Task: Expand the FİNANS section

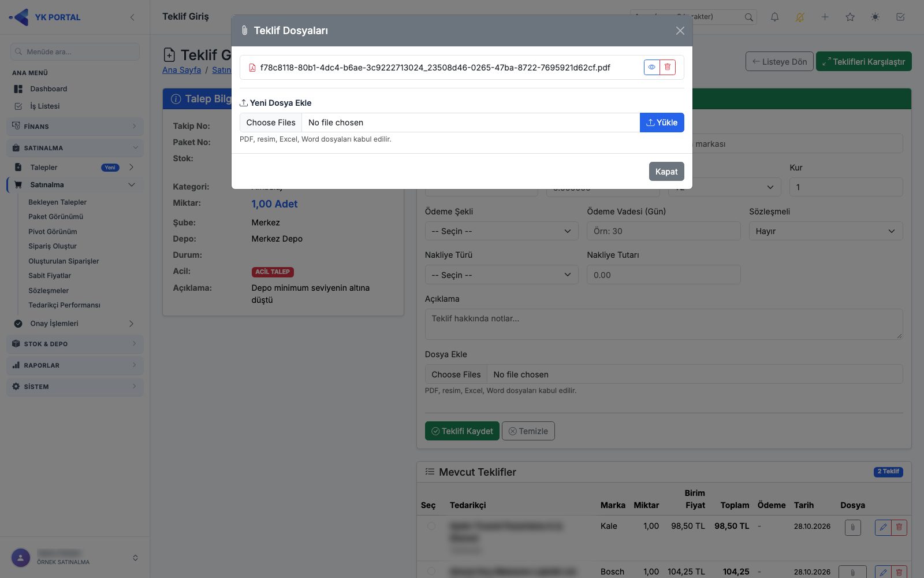Action: (75, 126)
